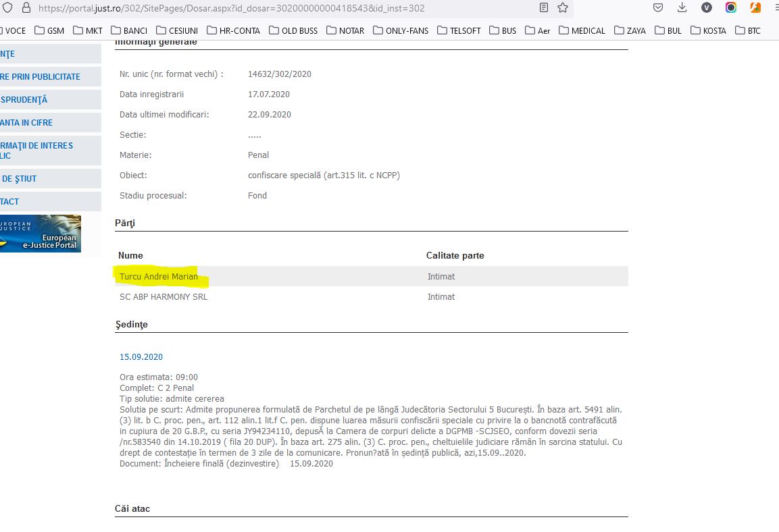This screenshot has width=779, height=532.
Task: Open the MEDICAL bookmarks folder
Action: [x=582, y=30]
